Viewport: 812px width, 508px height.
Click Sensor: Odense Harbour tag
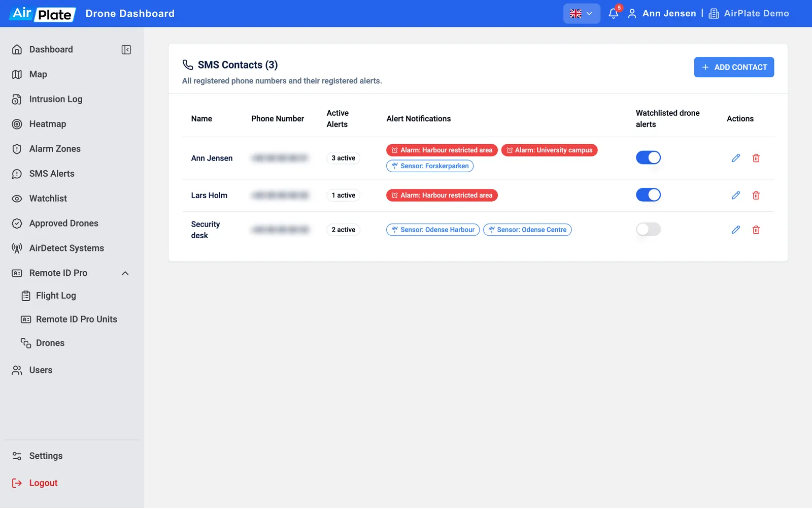point(433,230)
